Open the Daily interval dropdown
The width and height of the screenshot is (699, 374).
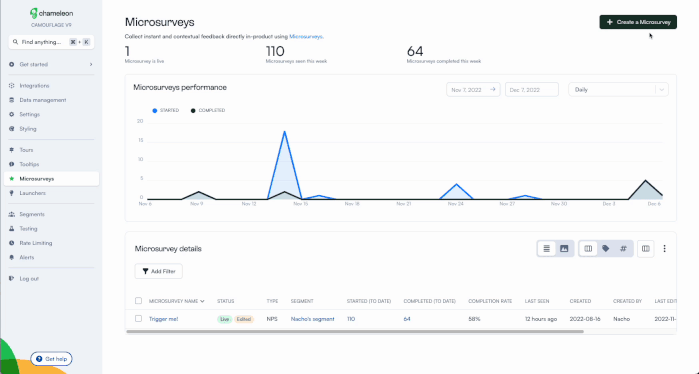click(x=618, y=90)
